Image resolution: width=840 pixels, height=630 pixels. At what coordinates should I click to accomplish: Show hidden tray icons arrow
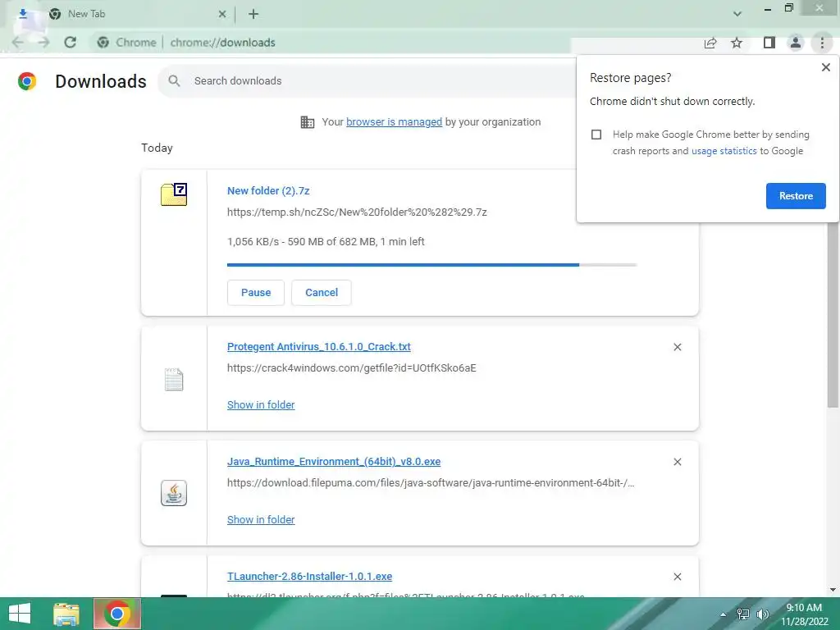[724, 614]
